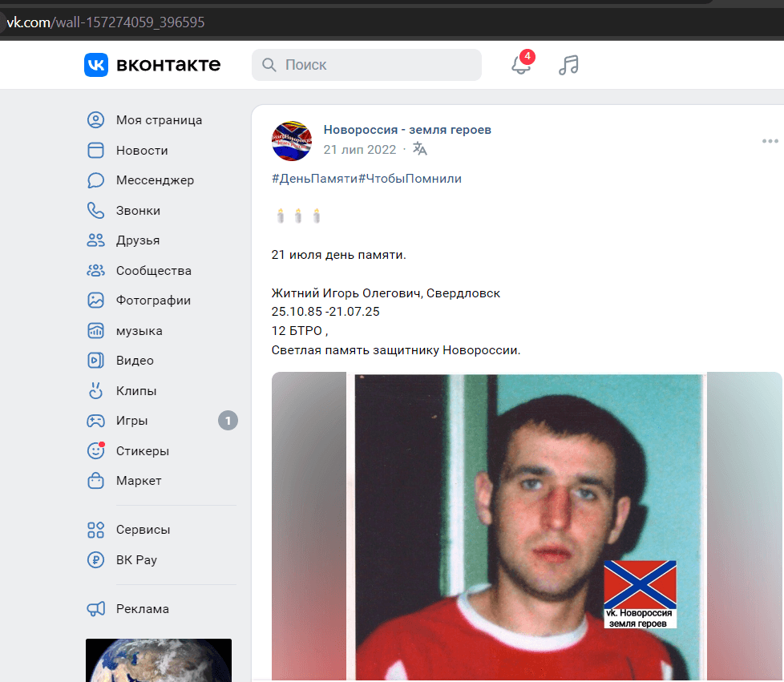
Task: Open Сервисы menu item
Action: 143,530
